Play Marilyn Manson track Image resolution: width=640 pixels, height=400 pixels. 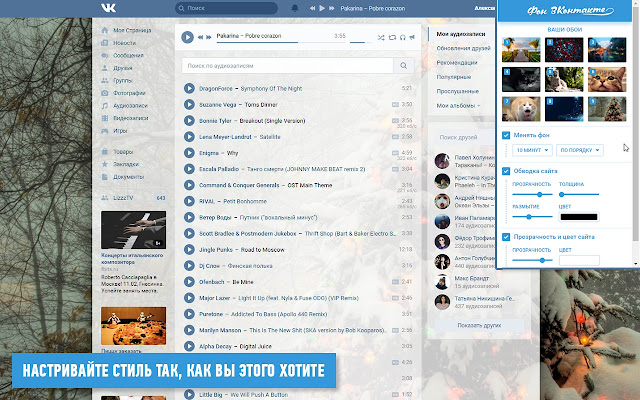[x=189, y=330]
